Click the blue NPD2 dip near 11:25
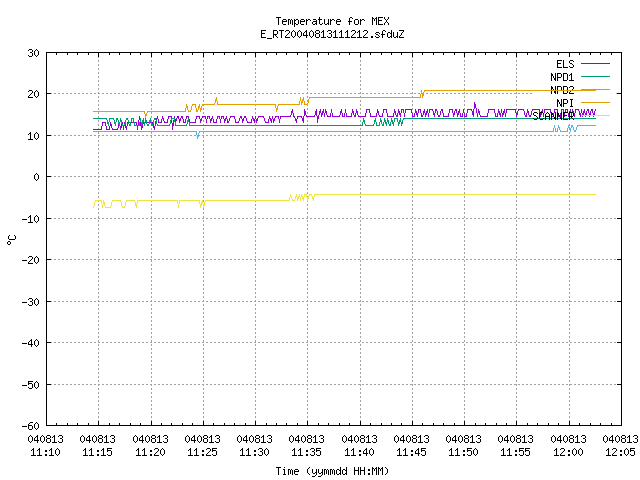 tap(198, 135)
